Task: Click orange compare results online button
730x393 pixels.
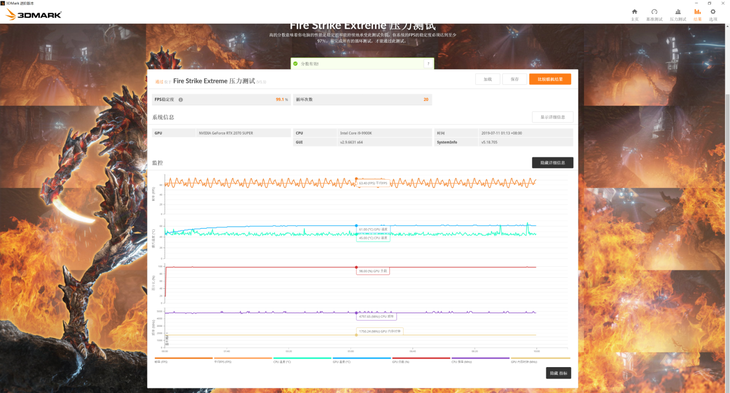Action: (x=550, y=79)
